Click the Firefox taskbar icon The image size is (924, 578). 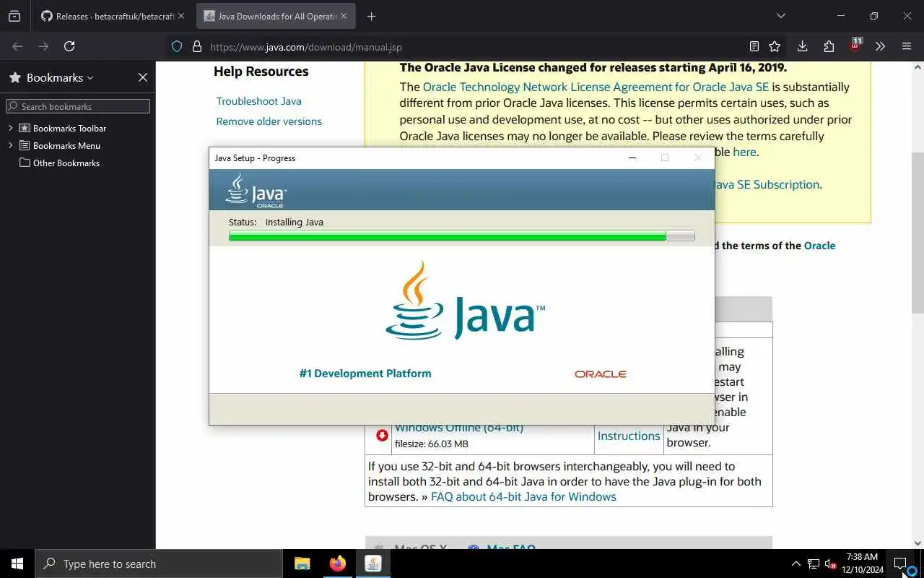337,564
